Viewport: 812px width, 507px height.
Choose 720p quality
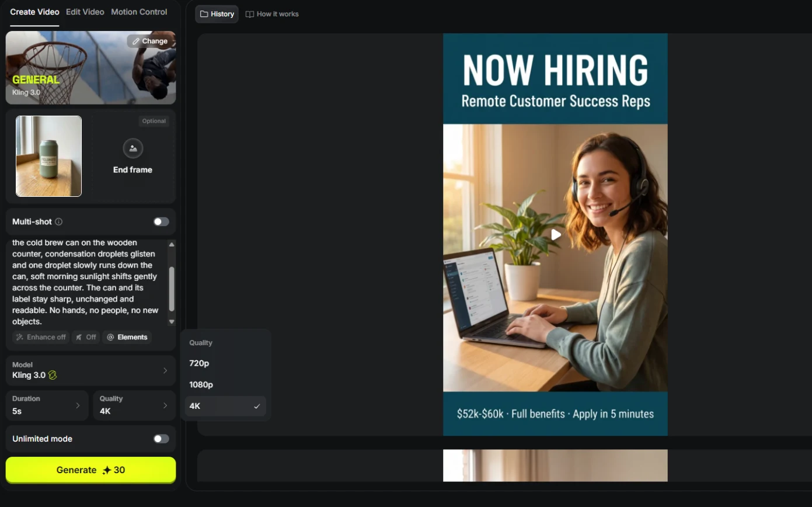(225, 363)
